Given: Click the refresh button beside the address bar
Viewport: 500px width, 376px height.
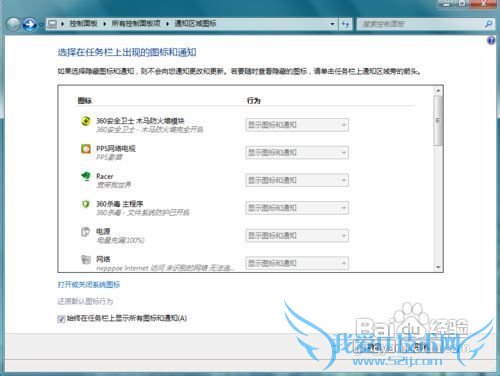Looking at the screenshot, I should click(x=345, y=24).
